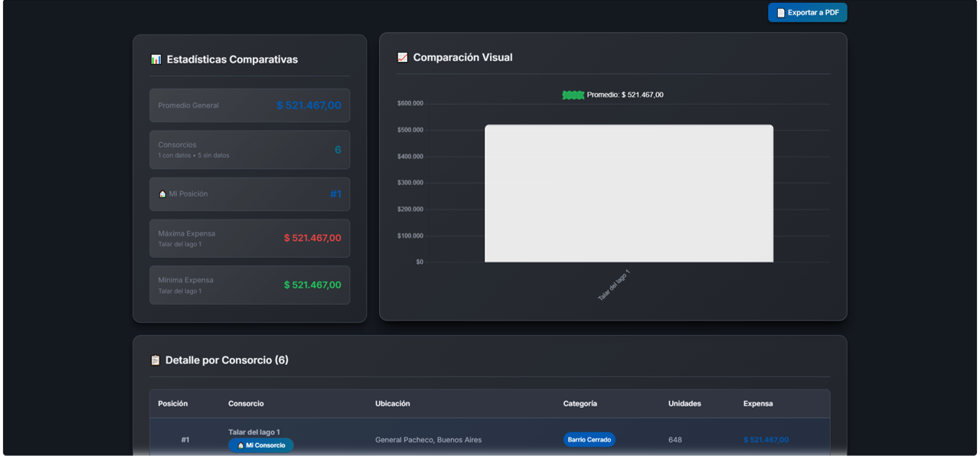This screenshot has height=456, width=980.
Task: Click the Mínima Expensa card in green
Action: pos(250,285)
